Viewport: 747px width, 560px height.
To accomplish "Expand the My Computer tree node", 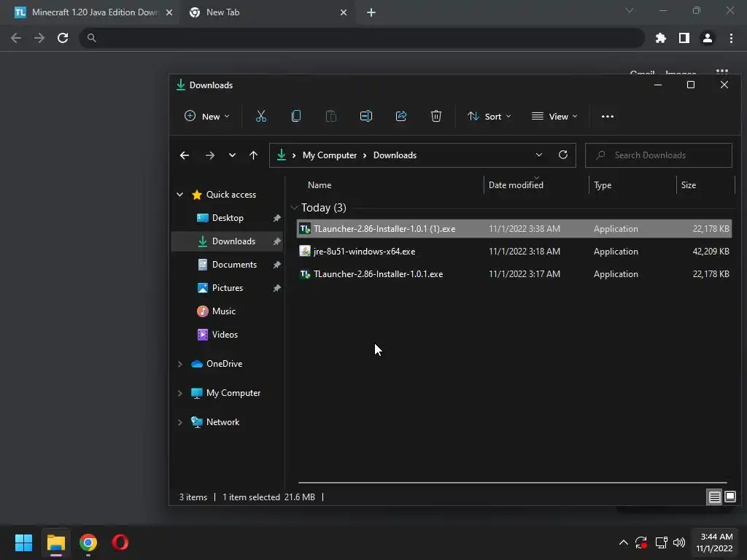I will [179, 393].
